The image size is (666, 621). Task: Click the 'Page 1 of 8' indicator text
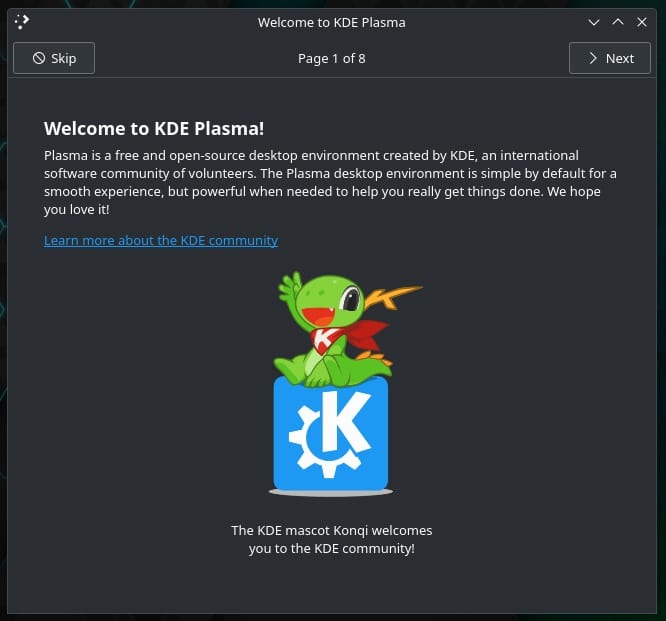point(332,59)
